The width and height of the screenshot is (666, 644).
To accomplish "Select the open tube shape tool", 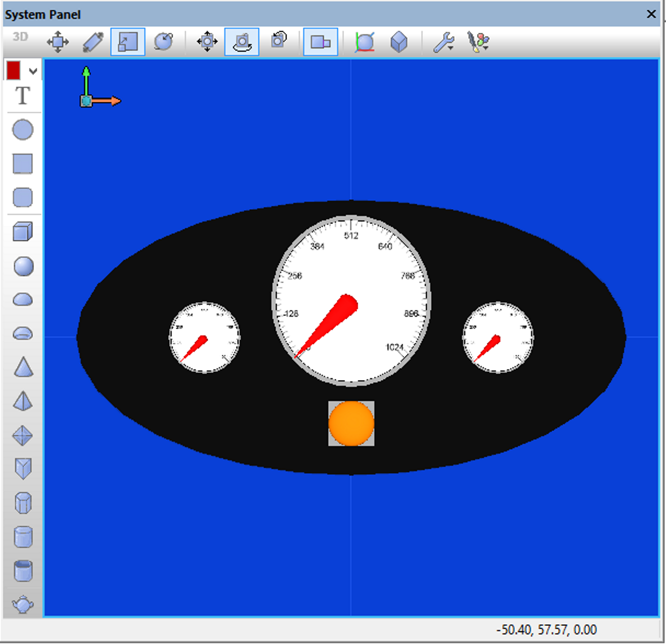I will (x=23, y=571).
